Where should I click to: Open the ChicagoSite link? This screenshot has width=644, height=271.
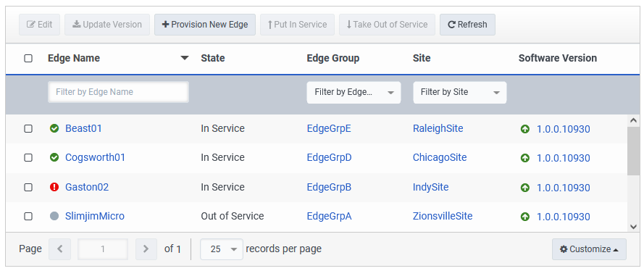pos(440,158)
